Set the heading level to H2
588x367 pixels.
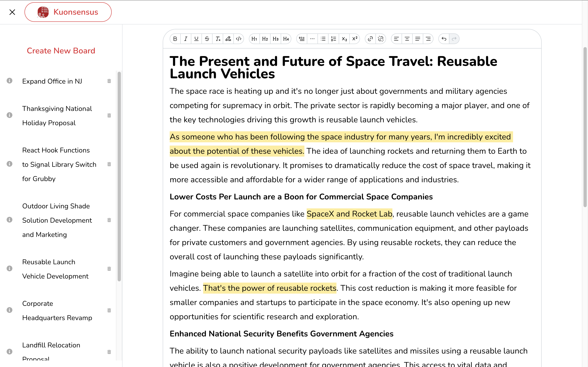[265, 39]
